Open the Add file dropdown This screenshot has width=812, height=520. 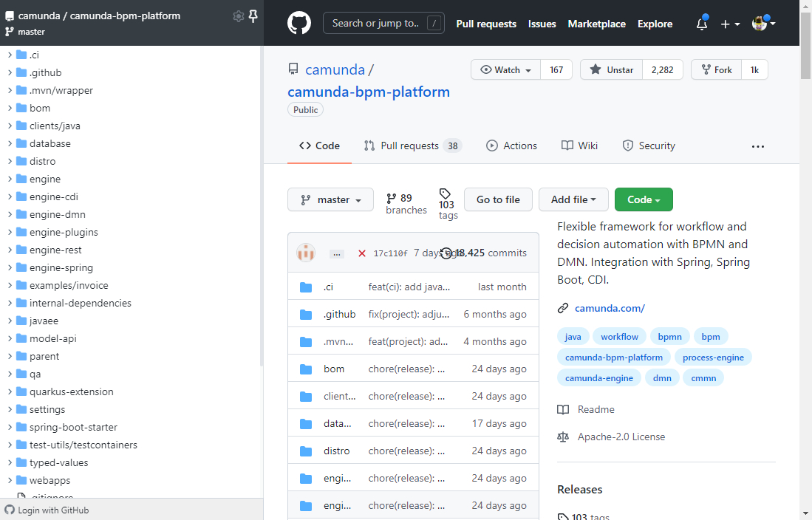(573, 199)
